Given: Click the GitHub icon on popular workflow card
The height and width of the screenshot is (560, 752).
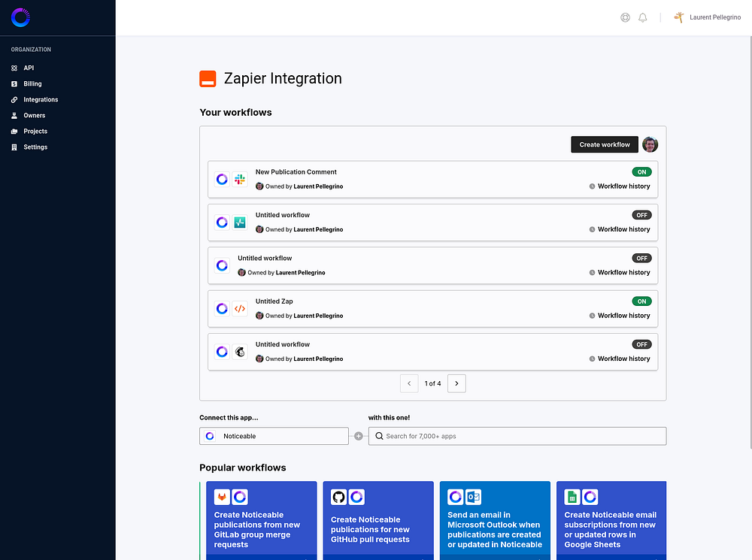Looking at the screenshot, I should tap(338, 497).
